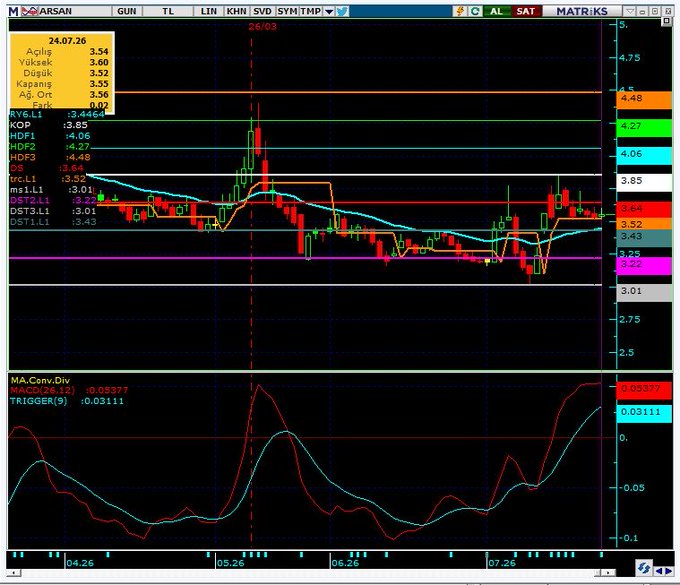Click the Yüksek 3.60 row in info box
This screenshot has height=585, width=680.
[x=62, y=62]
